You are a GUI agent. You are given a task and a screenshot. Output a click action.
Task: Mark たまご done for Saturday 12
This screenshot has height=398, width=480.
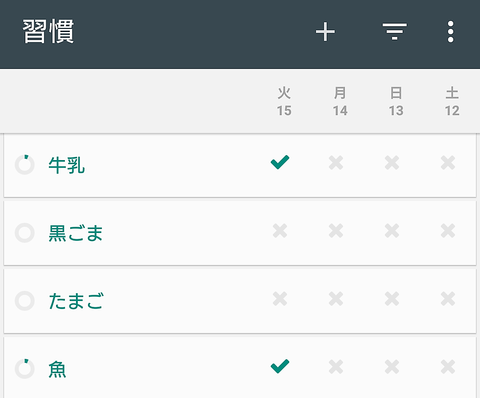(448, 299)
